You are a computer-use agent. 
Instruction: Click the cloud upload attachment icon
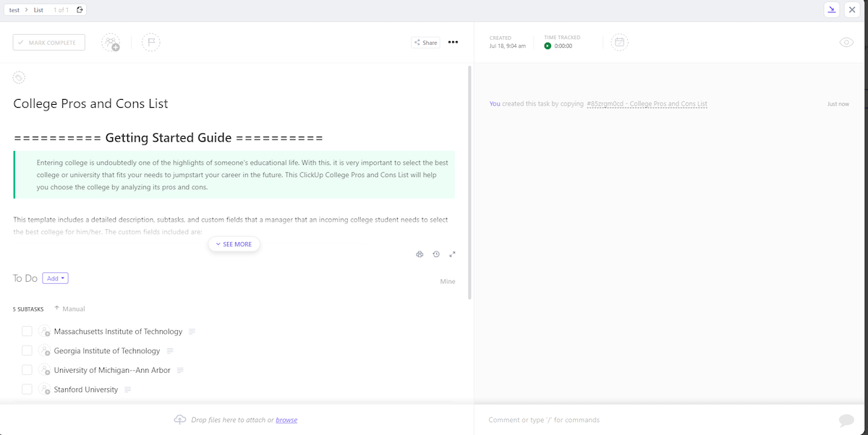180,420
